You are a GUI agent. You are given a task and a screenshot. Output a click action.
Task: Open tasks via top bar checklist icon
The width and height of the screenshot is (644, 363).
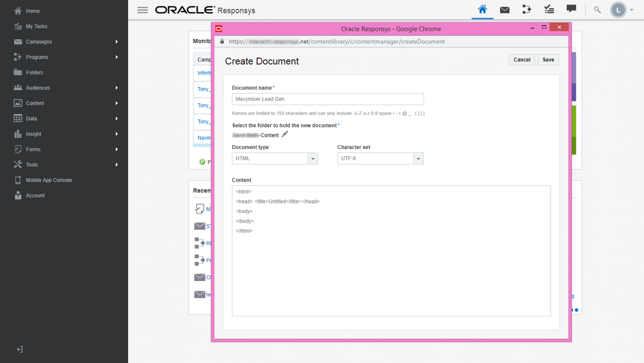point(549,9)
